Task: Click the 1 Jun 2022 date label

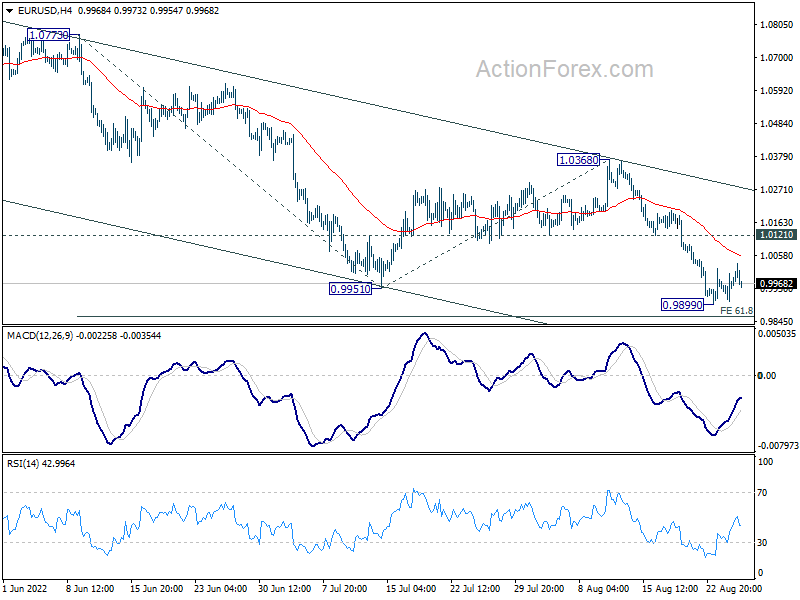Action: pos(24,589)
